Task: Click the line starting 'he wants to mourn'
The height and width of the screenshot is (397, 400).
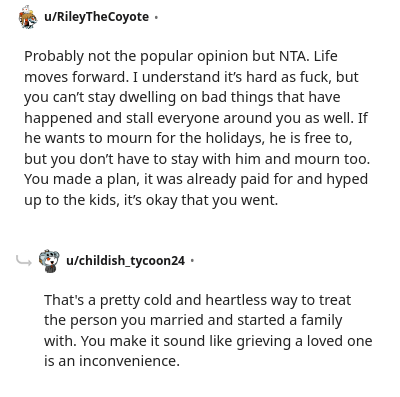Action: (188, 138)
